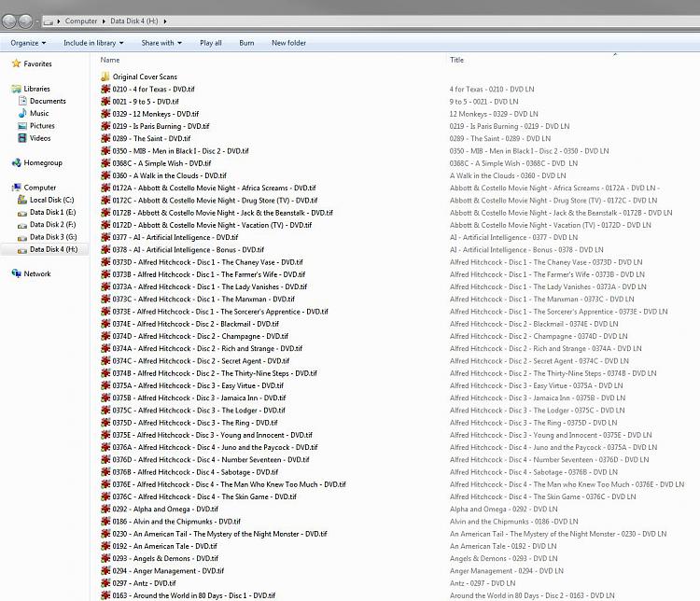Click title cell '12 Monkeys - 0329 - DVD LN'
The image size is (700, 601).
[x=494, y=114]
